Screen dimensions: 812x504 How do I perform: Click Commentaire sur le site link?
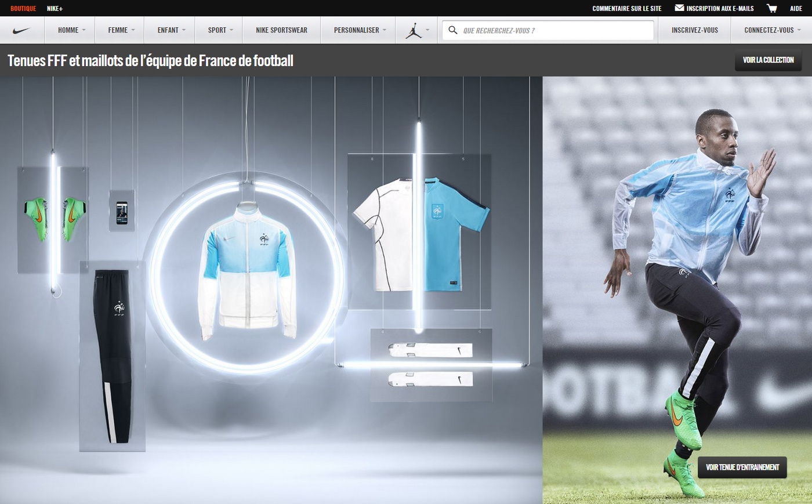[626, 9]
